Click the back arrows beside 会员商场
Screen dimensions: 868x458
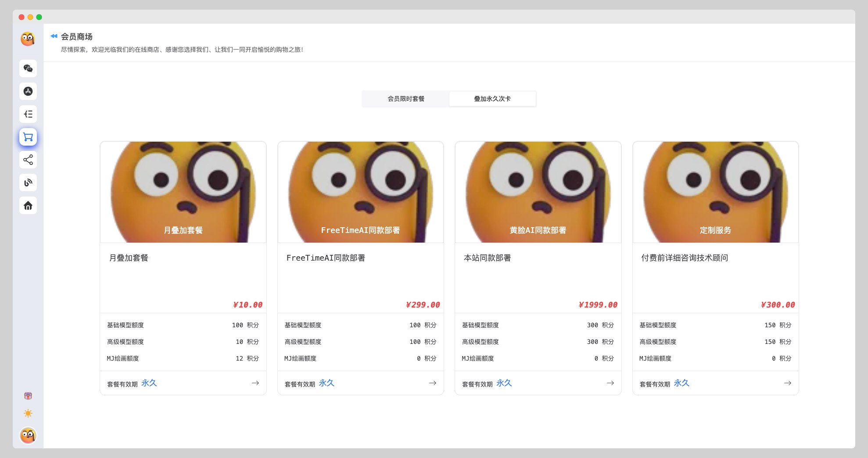54,36
